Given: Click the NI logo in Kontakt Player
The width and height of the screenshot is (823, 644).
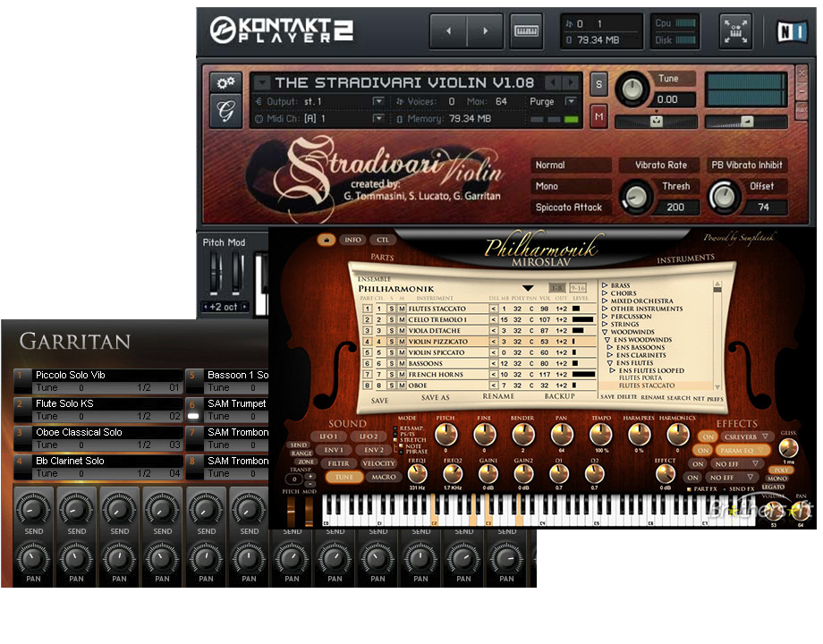Looking at the screenshot, I should (792, 31).
